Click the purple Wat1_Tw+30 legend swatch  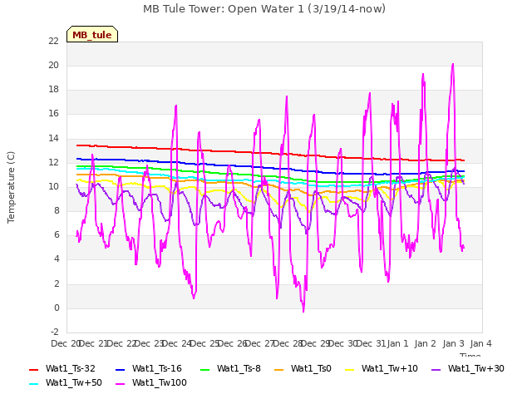[436, 369]
